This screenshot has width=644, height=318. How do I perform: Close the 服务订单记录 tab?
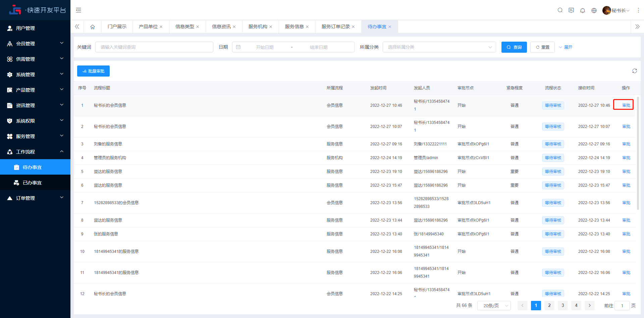pos(353,27)
